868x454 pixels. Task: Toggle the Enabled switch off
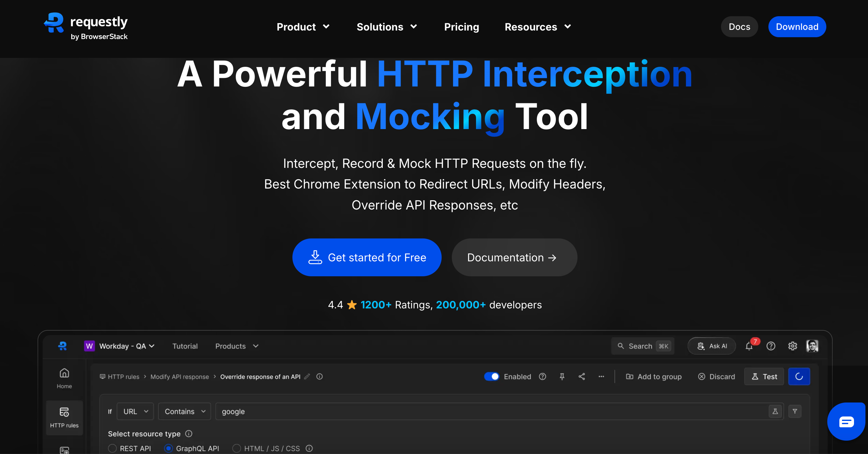tap(492, 376)
